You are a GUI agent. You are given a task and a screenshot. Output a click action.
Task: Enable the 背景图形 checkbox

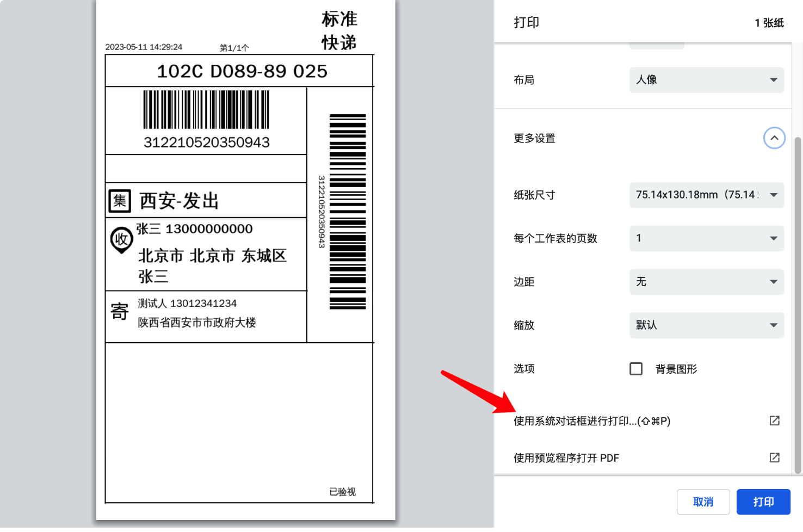pyautogui.click(x=636, y=369)
